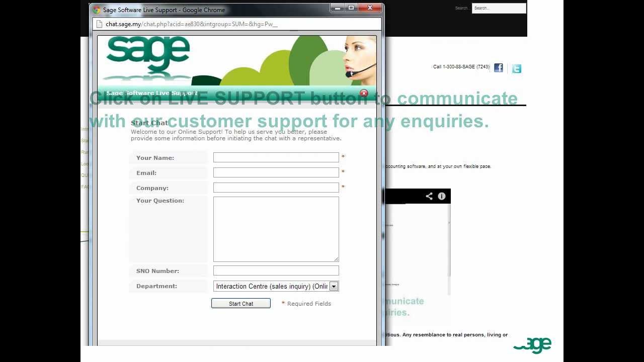
Task: Click Call 1-300-88-SAGE (7243) text
Action: click(x=461, y=67)
